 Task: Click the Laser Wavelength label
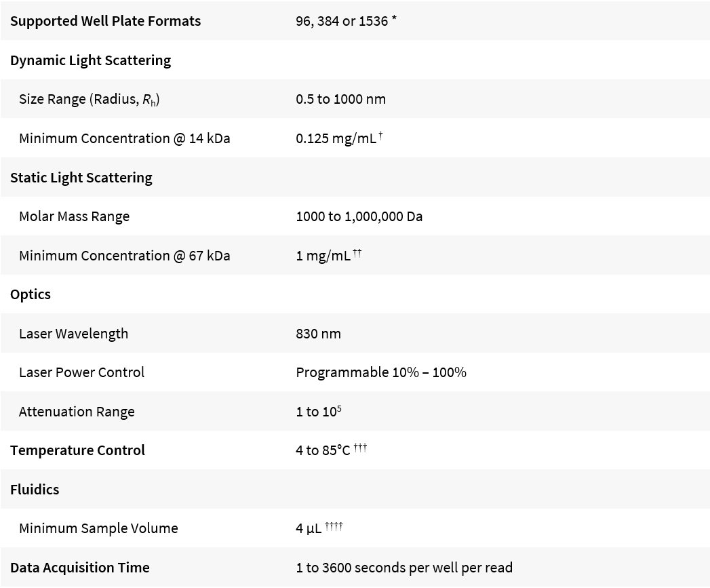(73, 334)
